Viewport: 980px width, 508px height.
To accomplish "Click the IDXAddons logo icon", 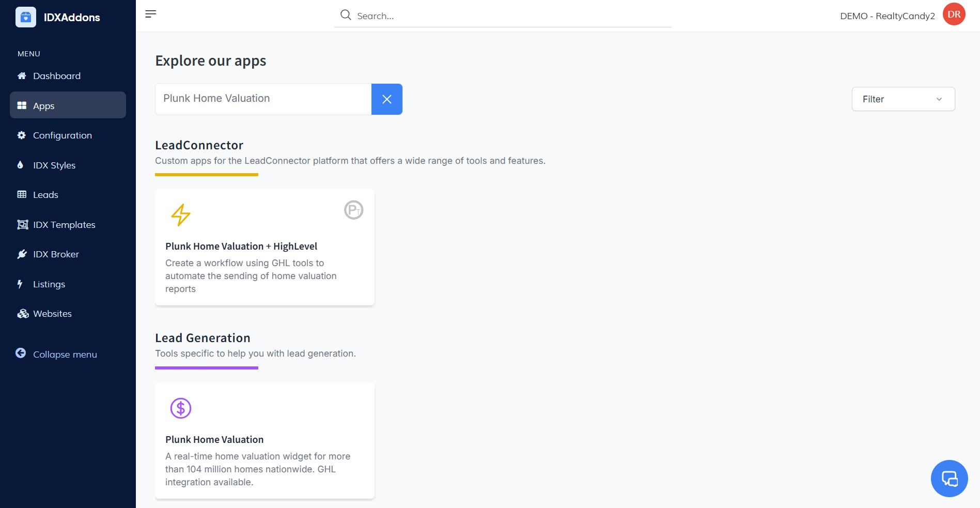I will click(26, 17).
